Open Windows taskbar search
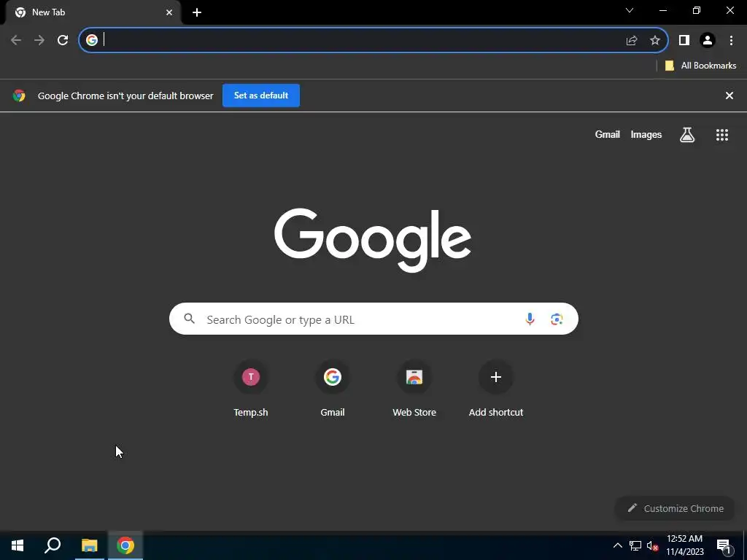This screenshot has width=747, height=560. (53, 545)
